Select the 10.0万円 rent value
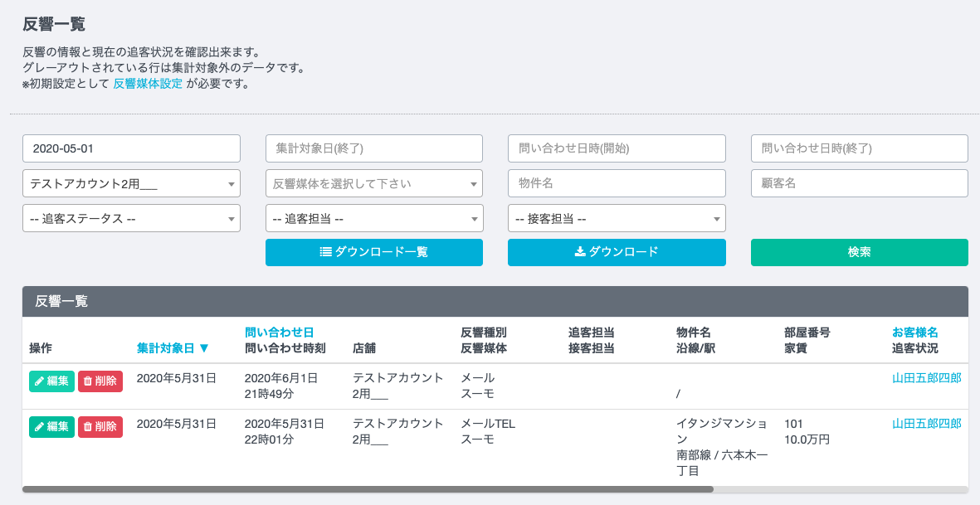Screen dimensions: 980x505 coord(807,439)
